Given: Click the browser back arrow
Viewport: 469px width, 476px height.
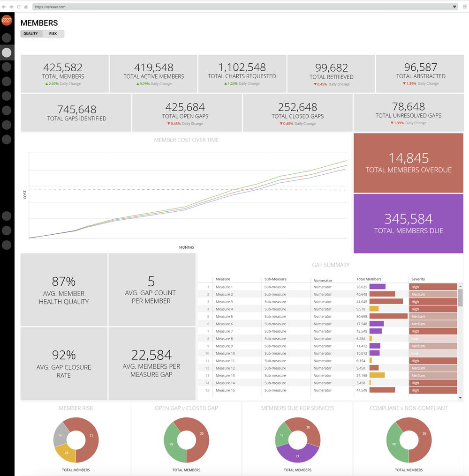Looking at the screenshot, I should coord(4,7).
